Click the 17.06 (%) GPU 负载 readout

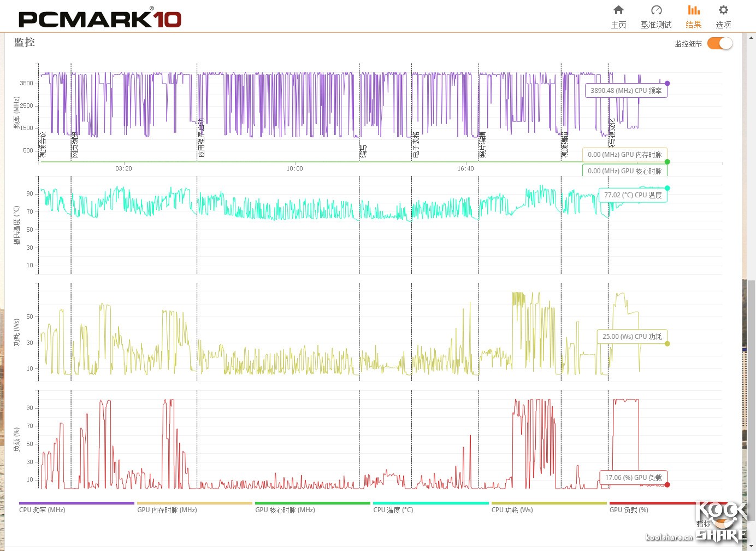(633, 478)
